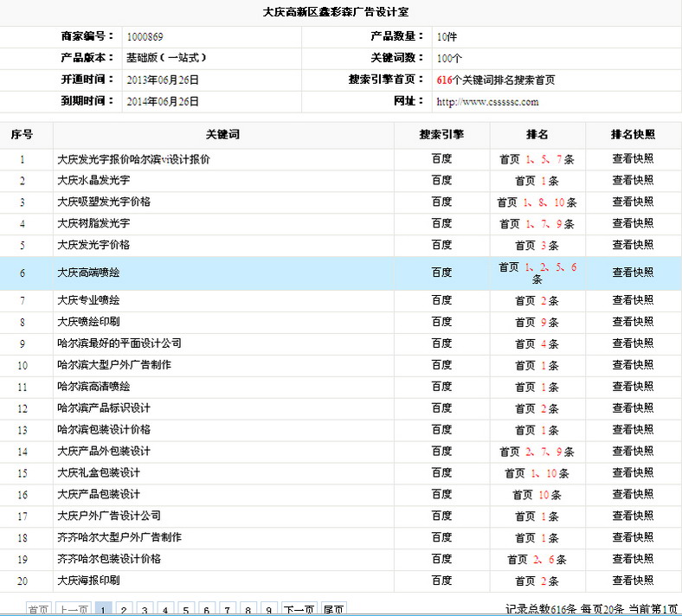
Task: View snapshot for 齐齐哈尔大型户外广告制作
Action: (633, 537)
